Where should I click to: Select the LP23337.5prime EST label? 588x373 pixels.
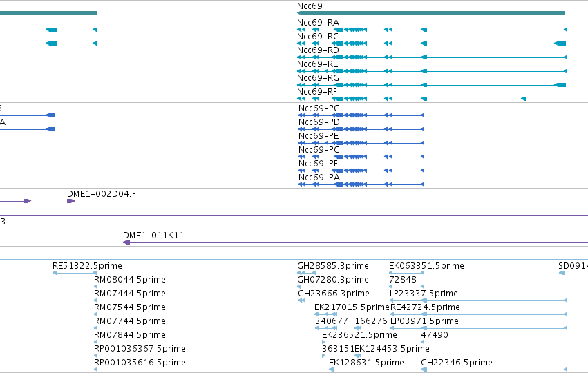tap(424, 294)
